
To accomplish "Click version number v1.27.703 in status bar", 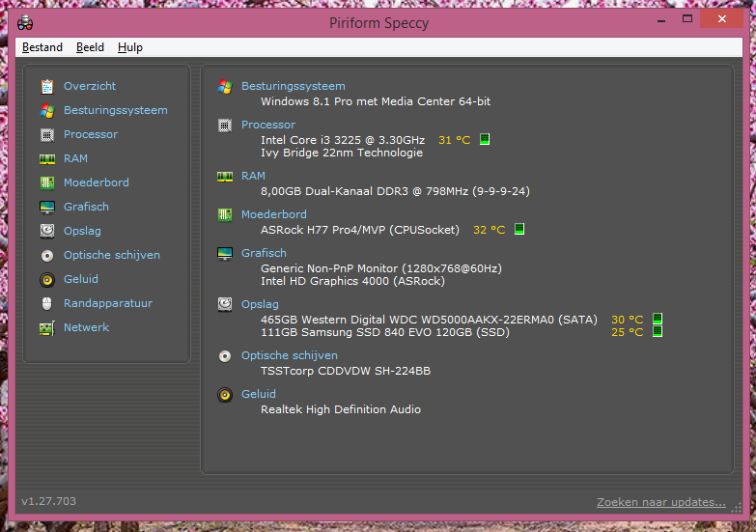I will (48, 501).
